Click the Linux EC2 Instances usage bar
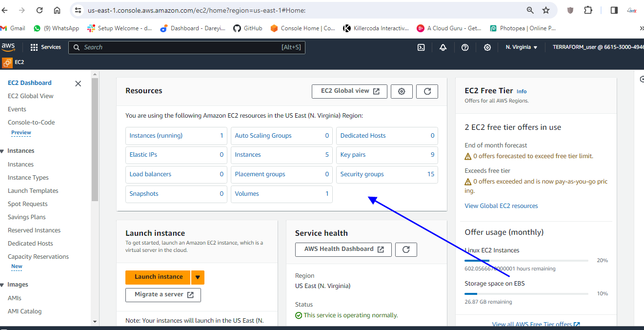This screenshot has width=644, height=330. click(x=526, y=261)
